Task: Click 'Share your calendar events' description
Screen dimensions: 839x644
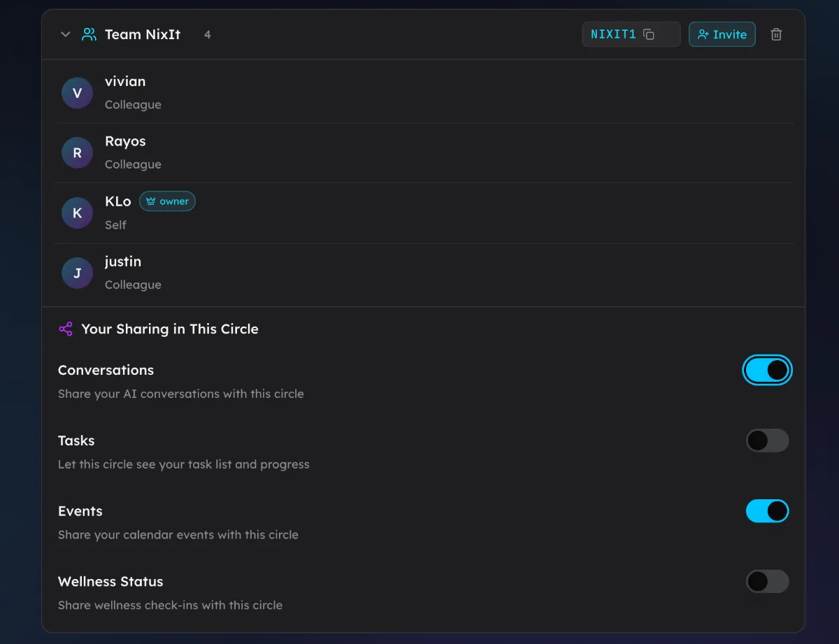Action: 178,535
